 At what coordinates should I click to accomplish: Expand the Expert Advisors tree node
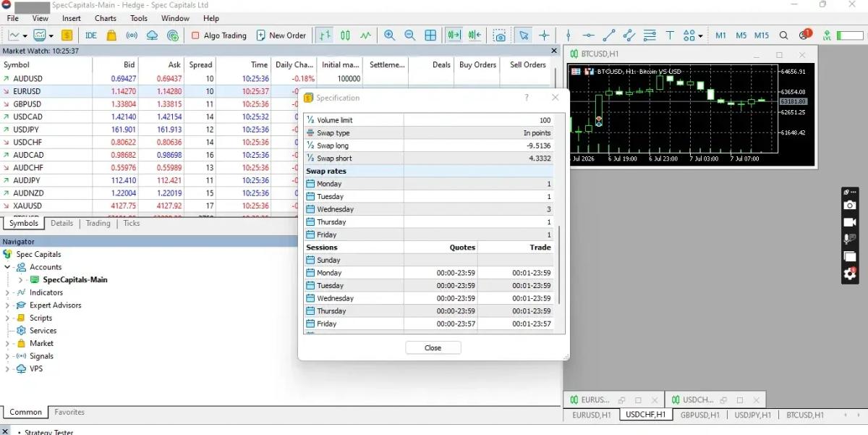tap(8, 305)
